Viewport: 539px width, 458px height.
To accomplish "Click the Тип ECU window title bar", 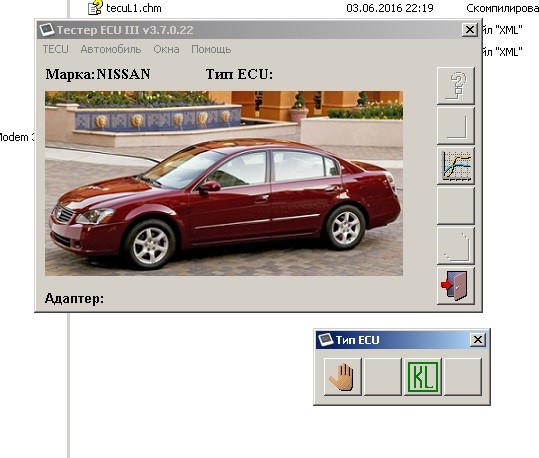I will 393,340.
